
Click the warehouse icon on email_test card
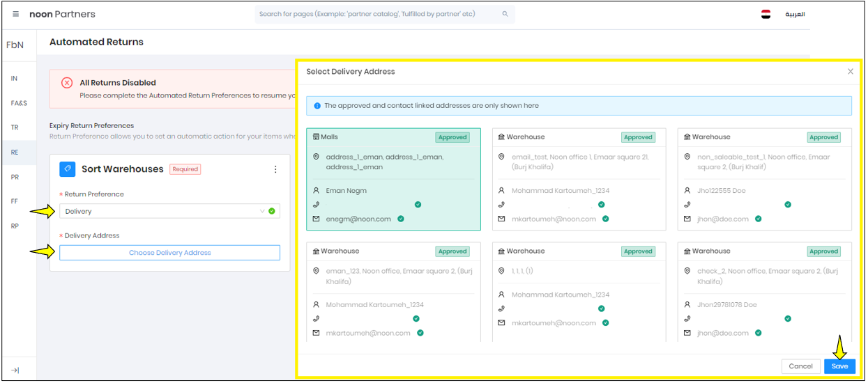[x=501, y=137]
